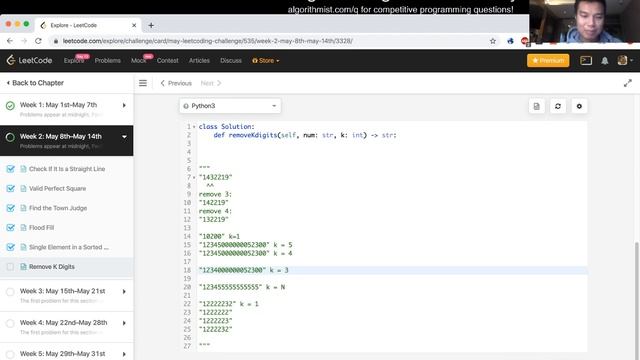Open the user avatar menu

625,60
